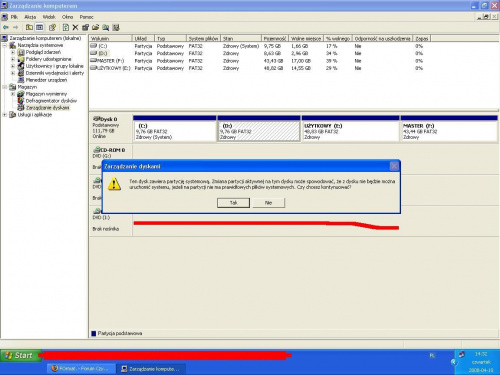
Task: Click the drive icon of MASTER (F:) row
Action: [x=94, y=61]
